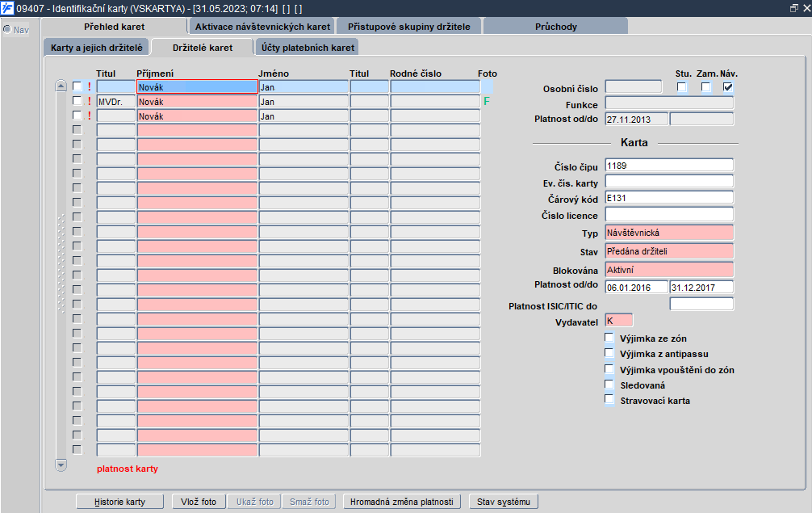Click the empty Číslo licence field
Screen dimensions: 812x513
(x=669, y=213)
